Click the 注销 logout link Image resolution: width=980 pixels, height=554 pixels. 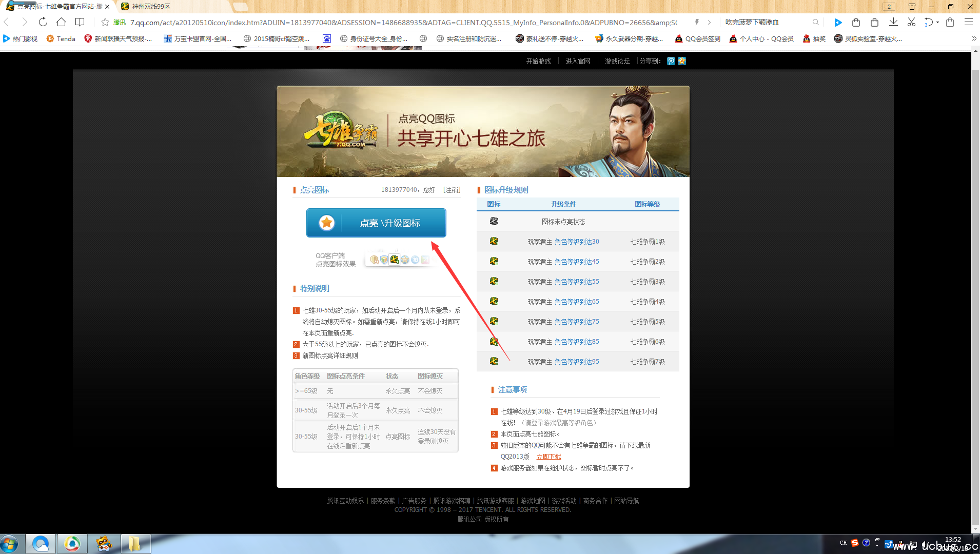pos(452,190)
